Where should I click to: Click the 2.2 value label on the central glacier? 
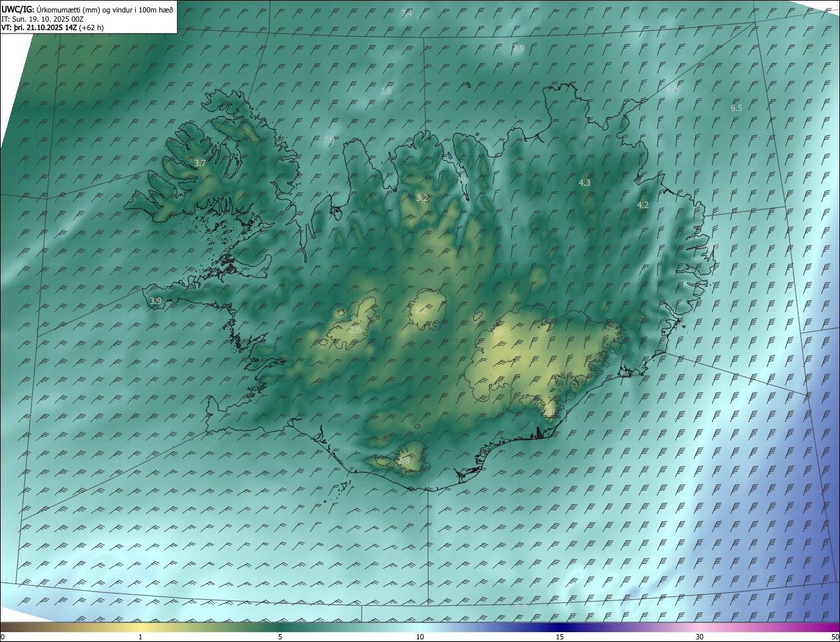point(422,310)
